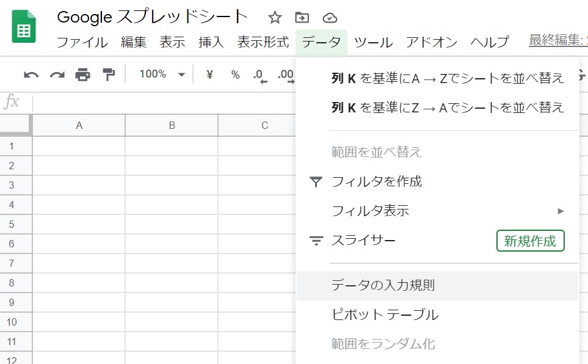
Task: Open the ツール menu
Action: pos(373,42)
